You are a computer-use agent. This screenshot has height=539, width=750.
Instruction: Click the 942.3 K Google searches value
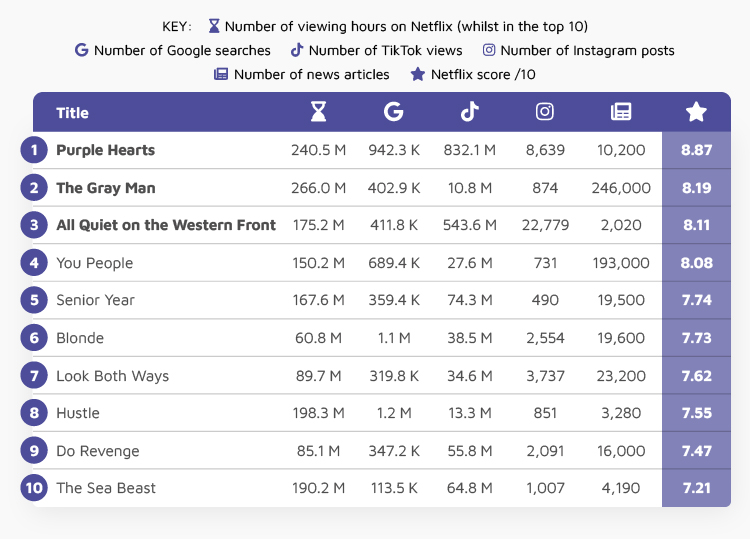394,150
